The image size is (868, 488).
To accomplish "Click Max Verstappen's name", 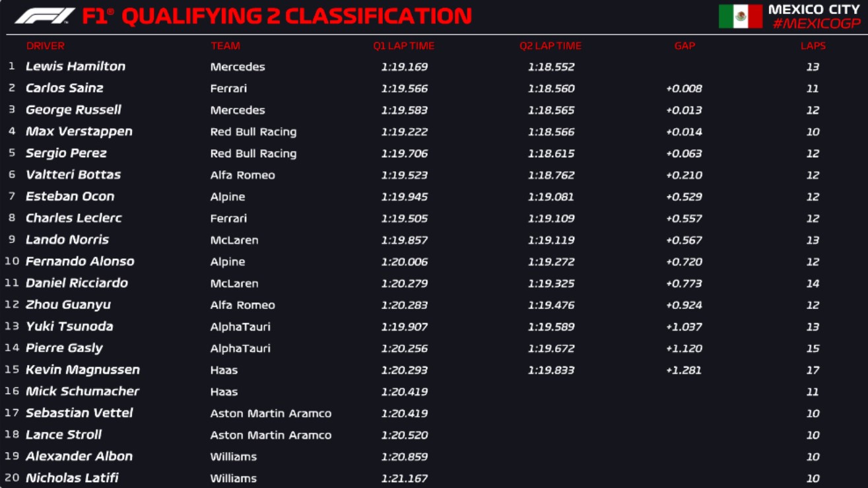I will coord(79,131).
